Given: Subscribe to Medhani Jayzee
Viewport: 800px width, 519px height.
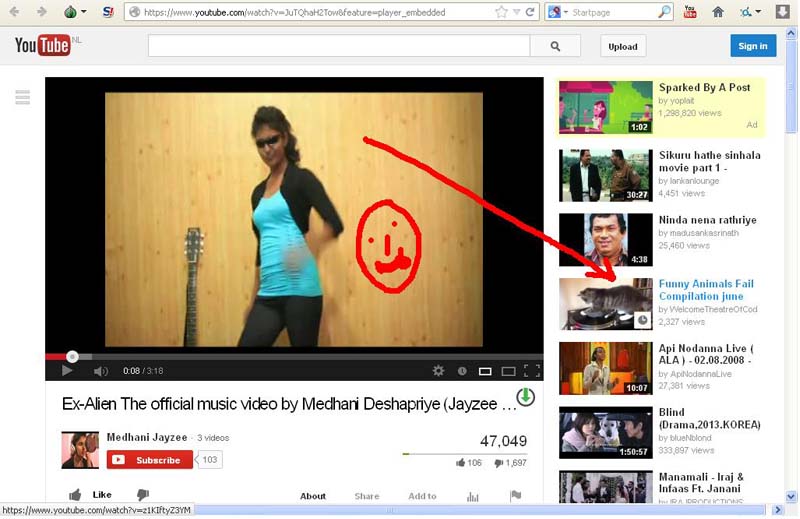Looking at the screenshot, I should pyautogui.click(x=149, y=460).
